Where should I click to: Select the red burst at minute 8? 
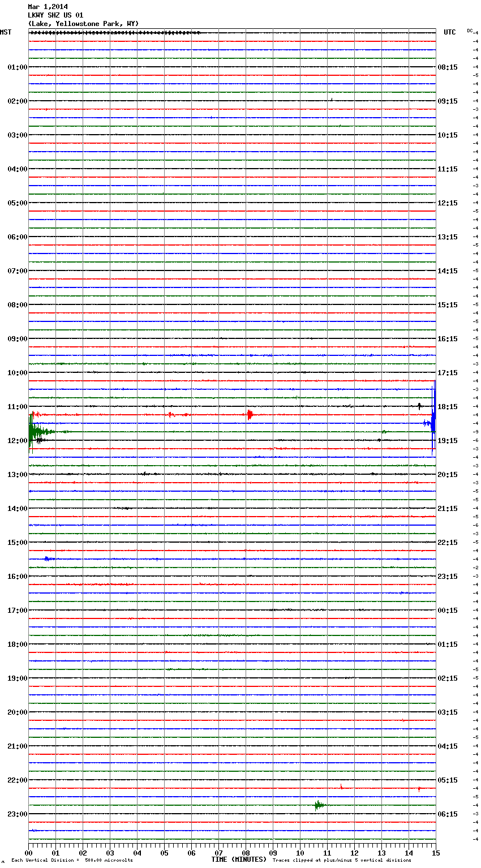pos(250,415)
